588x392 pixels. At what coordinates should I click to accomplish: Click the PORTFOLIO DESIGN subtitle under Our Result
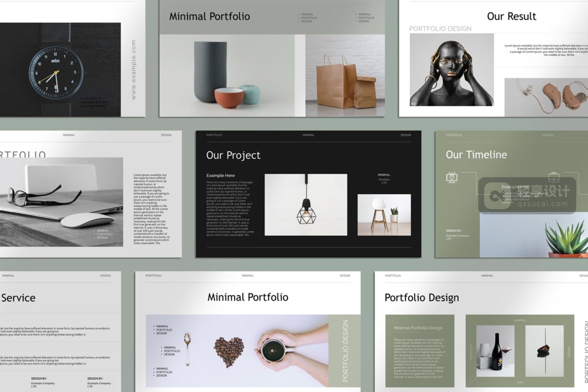pos(440,29)
